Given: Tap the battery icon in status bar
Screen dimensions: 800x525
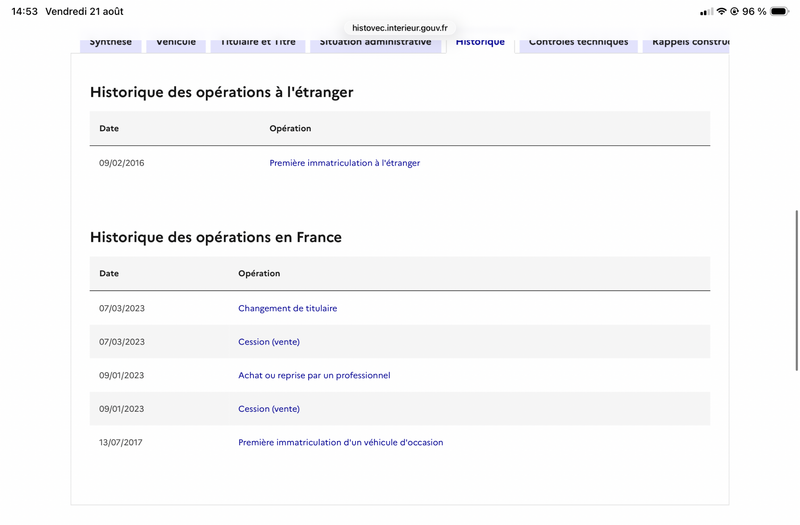Looking at the screenshot, I should 780,11.
